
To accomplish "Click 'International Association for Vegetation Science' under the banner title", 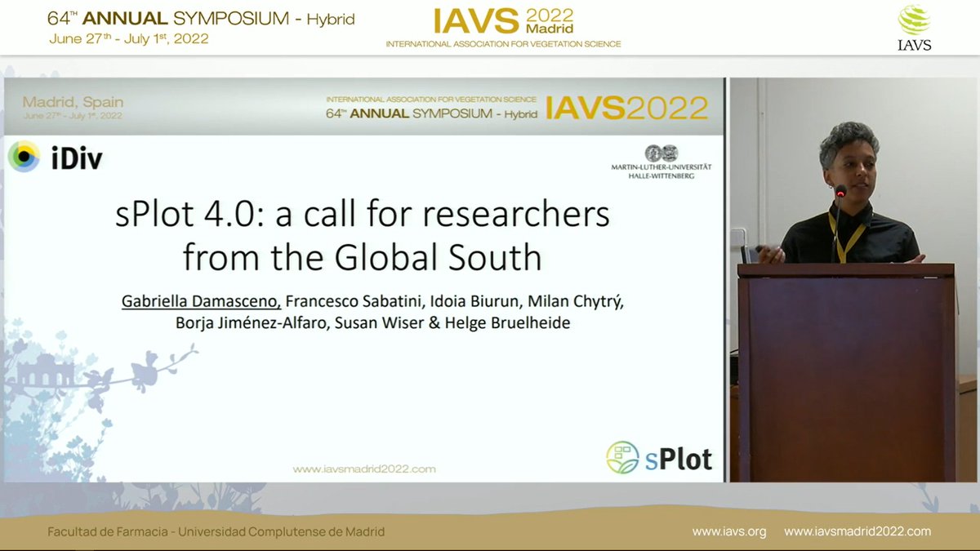I will click(x=503, y=44).
